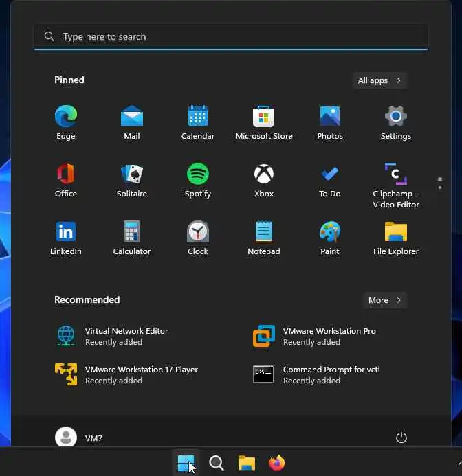Image resolution: width=462 pixels, height=476 pixels.
Task: Start the Solitaire game
Action: click(131, 180)
